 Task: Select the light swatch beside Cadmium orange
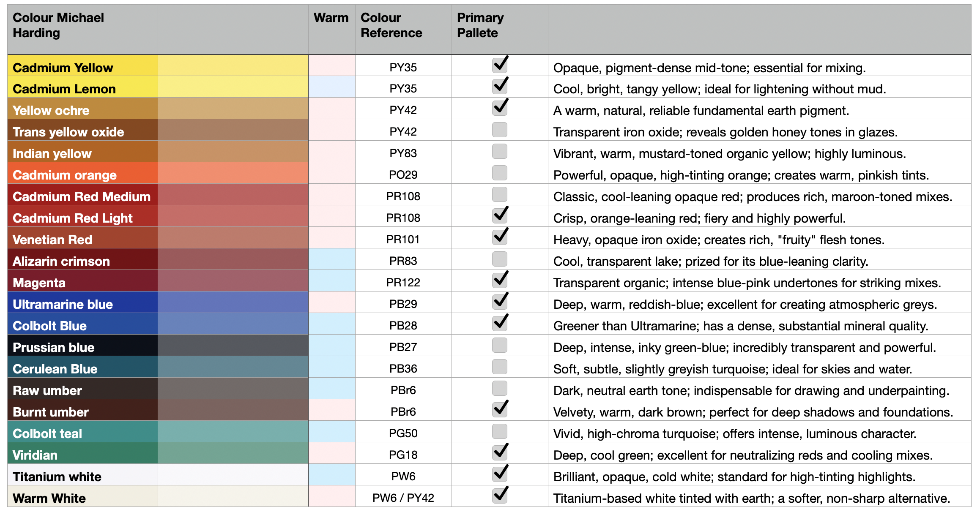[233, 173]
